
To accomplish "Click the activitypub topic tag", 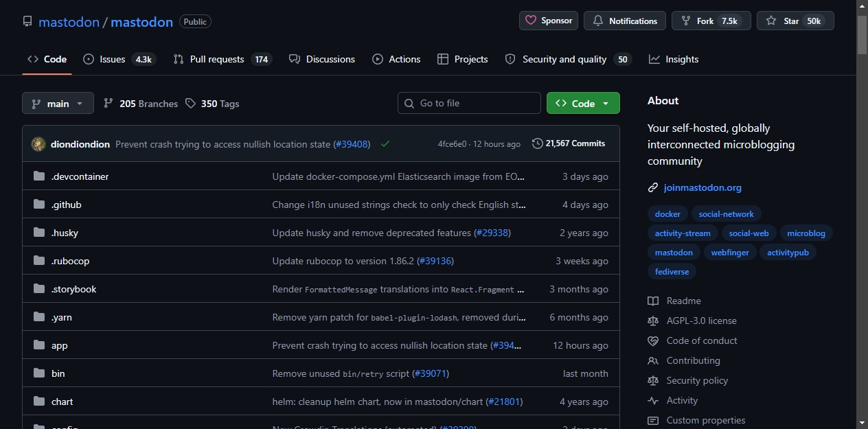I will point(788,253).
